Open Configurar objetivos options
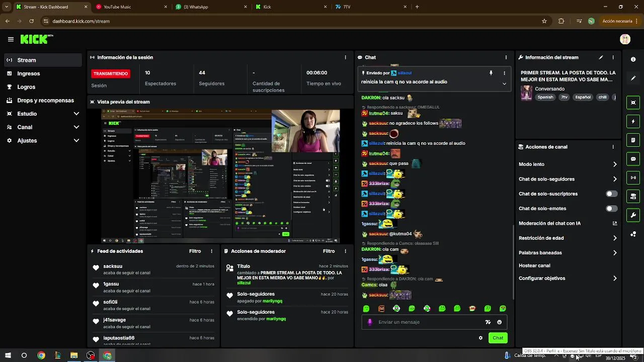Image resolution: width=644 pixels, height=362 pixels. pyautogui.click(x=568, y=279)
